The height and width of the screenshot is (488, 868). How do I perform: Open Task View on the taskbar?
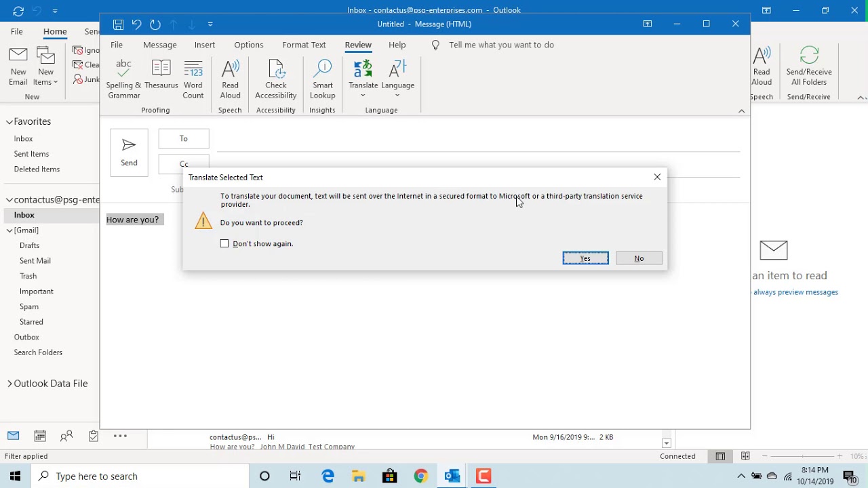coord(295,476)
